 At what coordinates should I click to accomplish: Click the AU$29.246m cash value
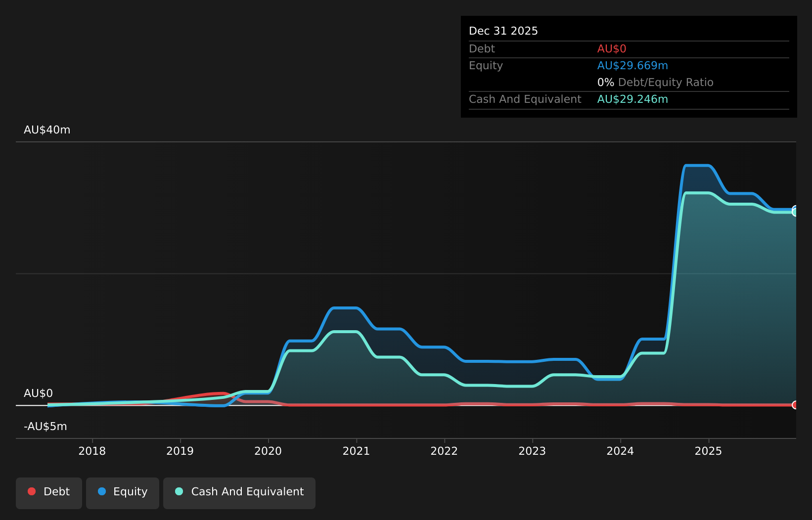click(632, 99)
